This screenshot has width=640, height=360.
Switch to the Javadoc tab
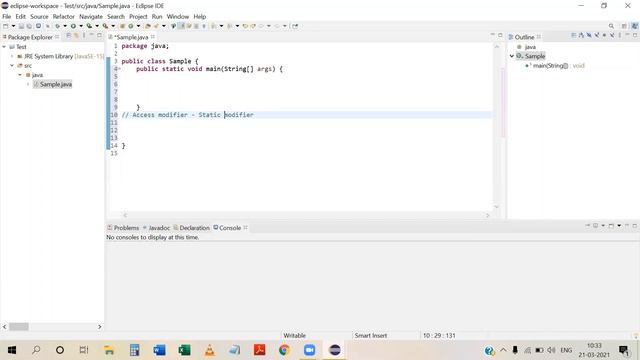(156, 228)
